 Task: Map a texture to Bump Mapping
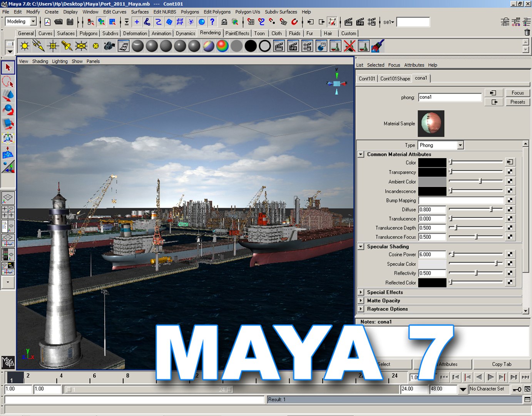click(x=510, y=200)
